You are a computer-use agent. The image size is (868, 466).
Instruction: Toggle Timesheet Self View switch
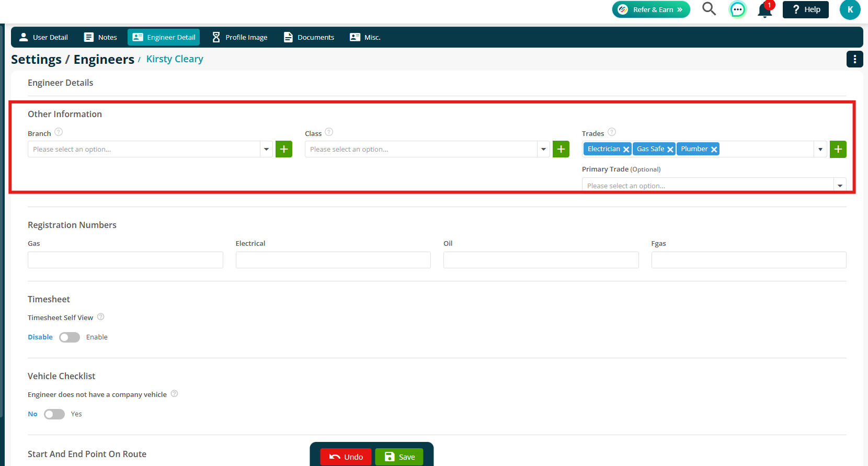click(70, 337)
